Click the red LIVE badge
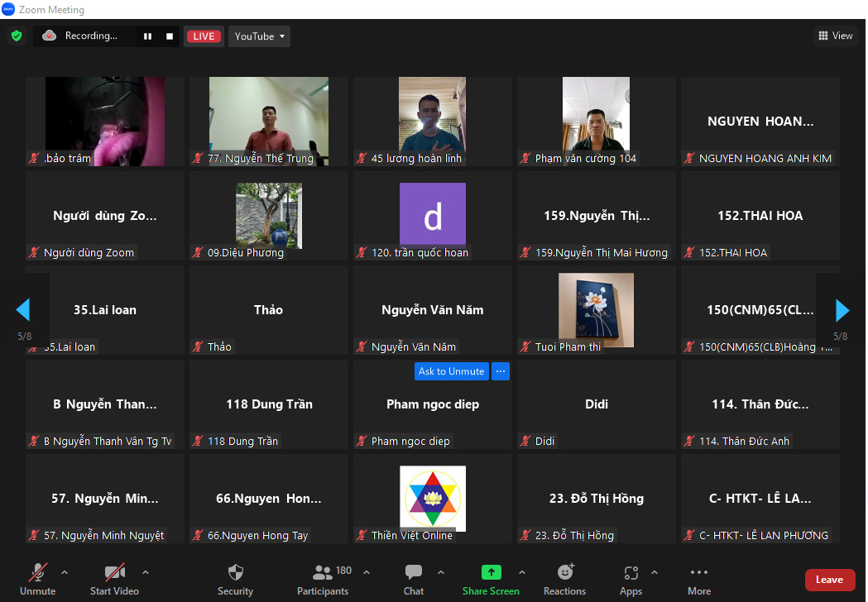Screen dimensions: 868x602 (x=204, y=36)
